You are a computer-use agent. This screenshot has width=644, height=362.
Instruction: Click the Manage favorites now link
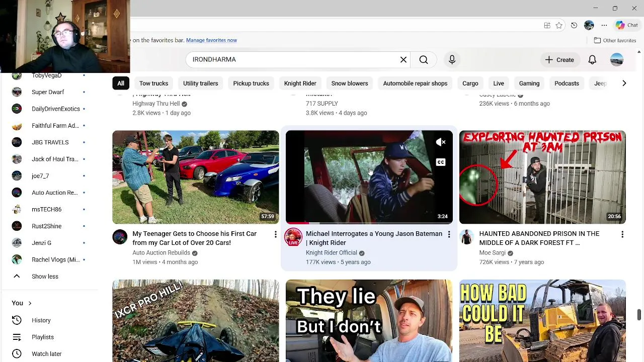click(x=211, y=40)
